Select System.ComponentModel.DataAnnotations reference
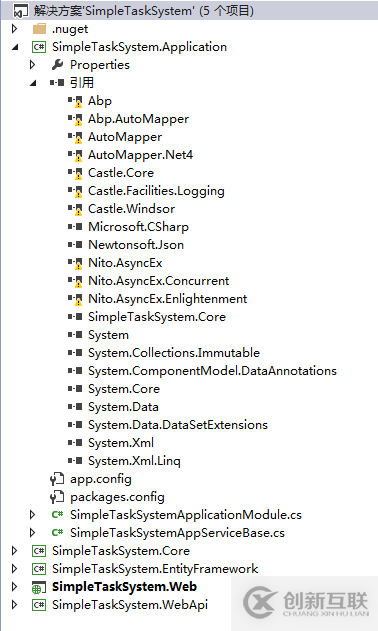Screen dimensions: 378x631 [213, 371]
